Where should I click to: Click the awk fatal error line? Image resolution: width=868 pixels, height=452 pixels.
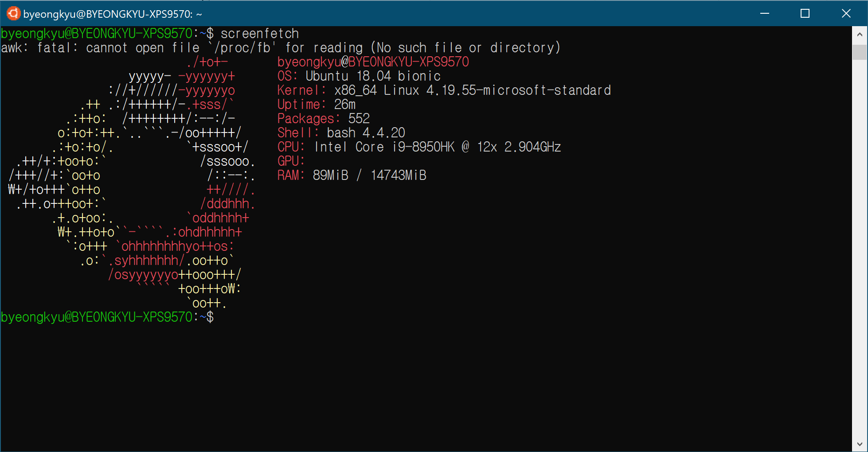pyautogui.click(x=281, y=48)
